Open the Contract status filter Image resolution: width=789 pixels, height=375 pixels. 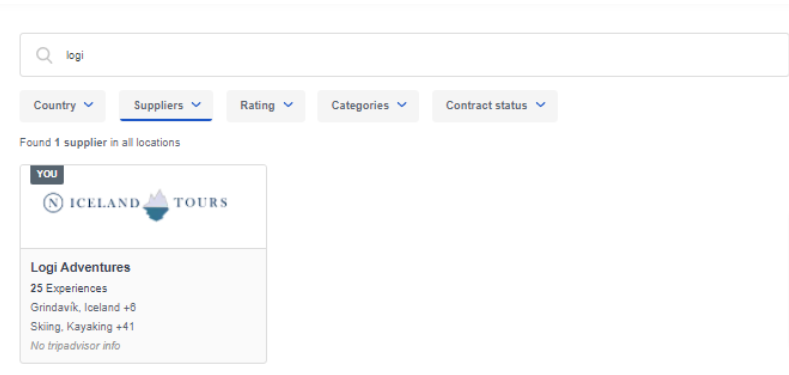[x=495, y=106]
